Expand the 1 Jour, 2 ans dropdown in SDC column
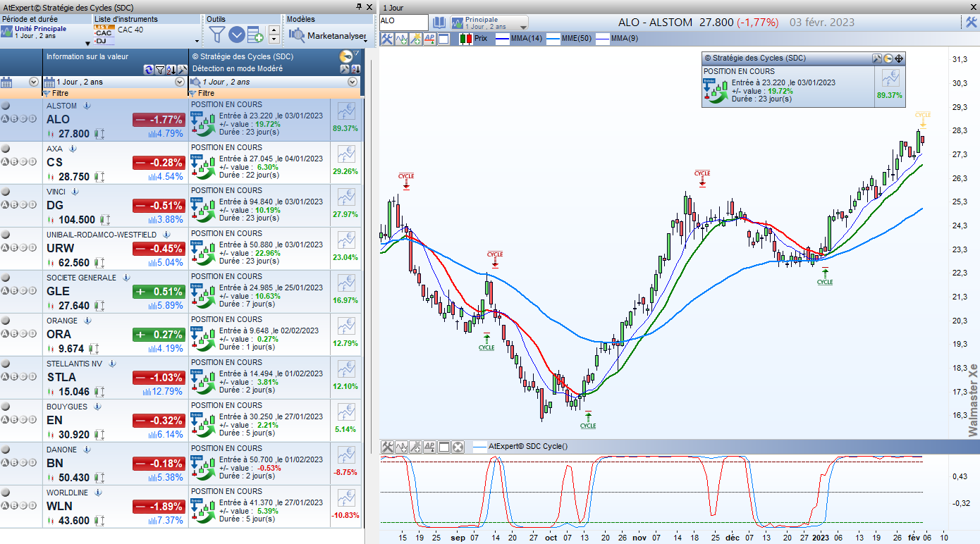The height and width of the screenshot is (544, 980). [353, 82]
